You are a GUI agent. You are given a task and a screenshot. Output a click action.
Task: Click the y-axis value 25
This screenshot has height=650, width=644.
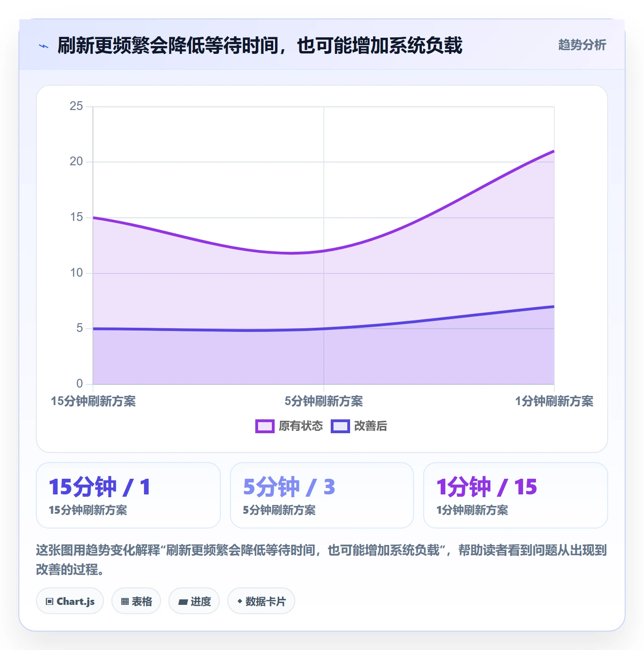[76, 106]
